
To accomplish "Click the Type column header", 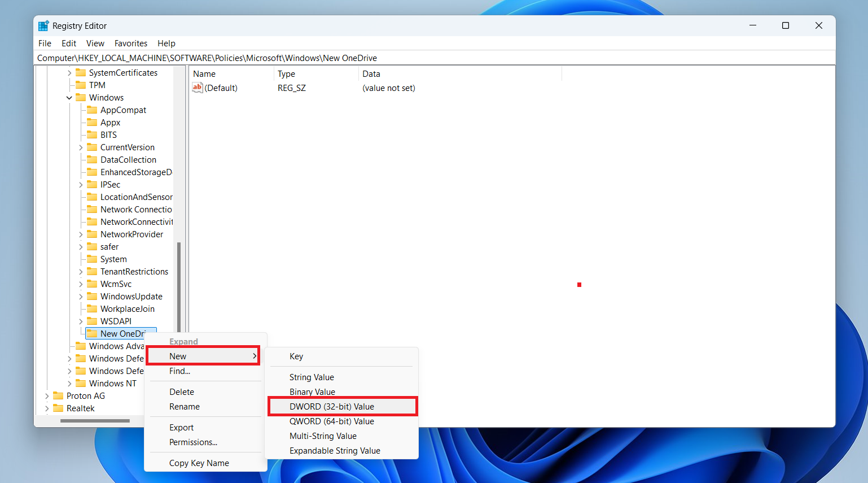I will [x=316, y=74].
